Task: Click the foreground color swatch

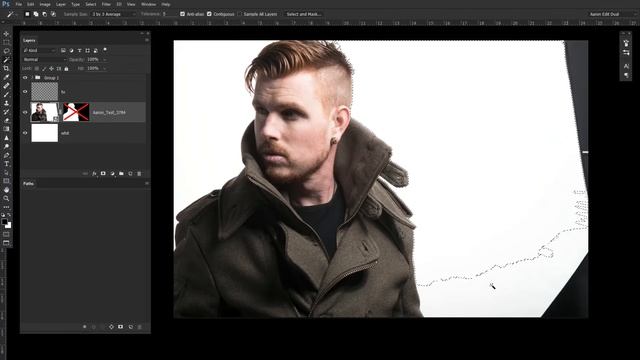Action: point(4,222)
